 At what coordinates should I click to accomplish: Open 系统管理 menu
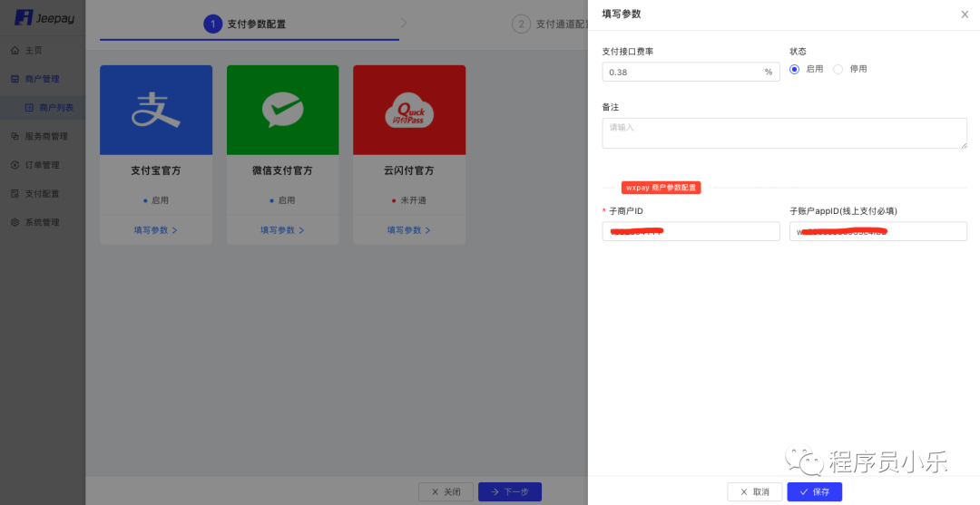(43, 222)
